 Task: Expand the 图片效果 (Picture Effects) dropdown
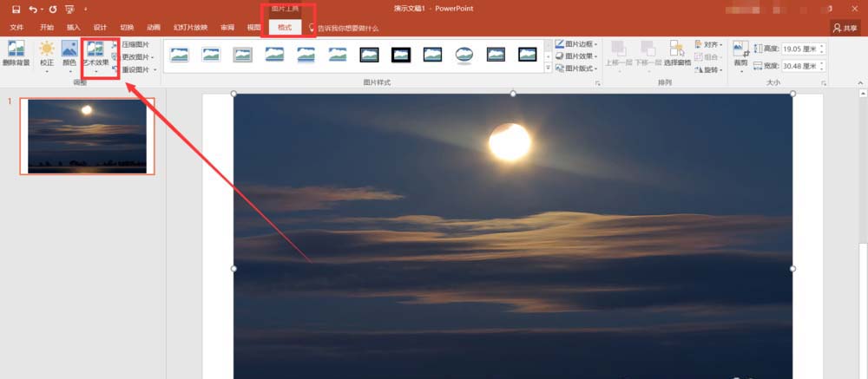[x=576, y=56]
